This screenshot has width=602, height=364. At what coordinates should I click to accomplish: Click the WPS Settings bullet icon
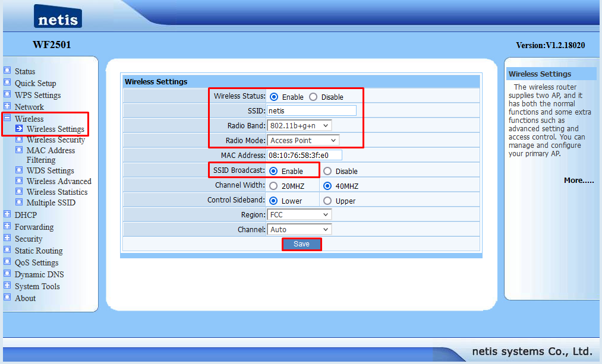tap(7, 94)
